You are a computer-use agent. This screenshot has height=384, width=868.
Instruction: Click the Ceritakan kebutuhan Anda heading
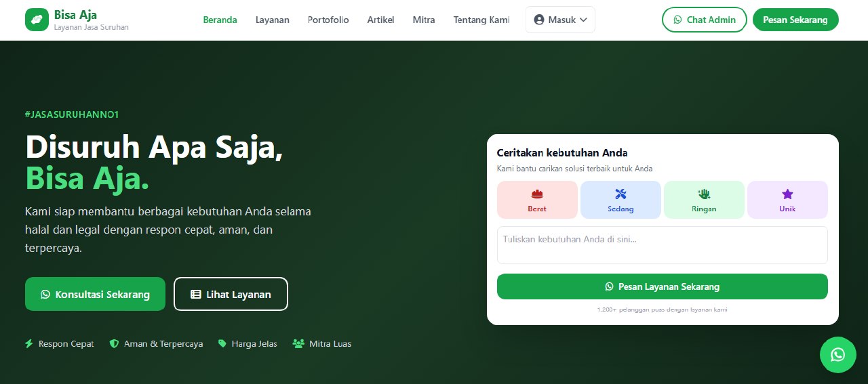(x=562, y=152)
